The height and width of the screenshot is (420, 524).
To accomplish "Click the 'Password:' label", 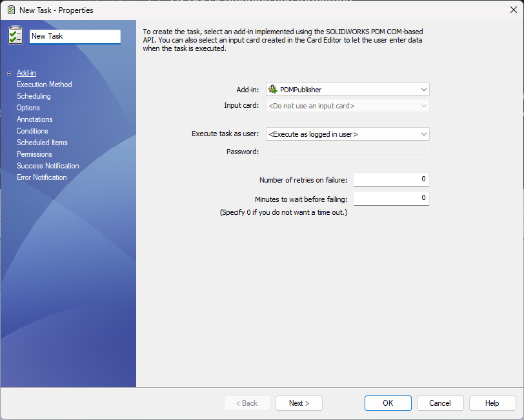I will [243, 152].
